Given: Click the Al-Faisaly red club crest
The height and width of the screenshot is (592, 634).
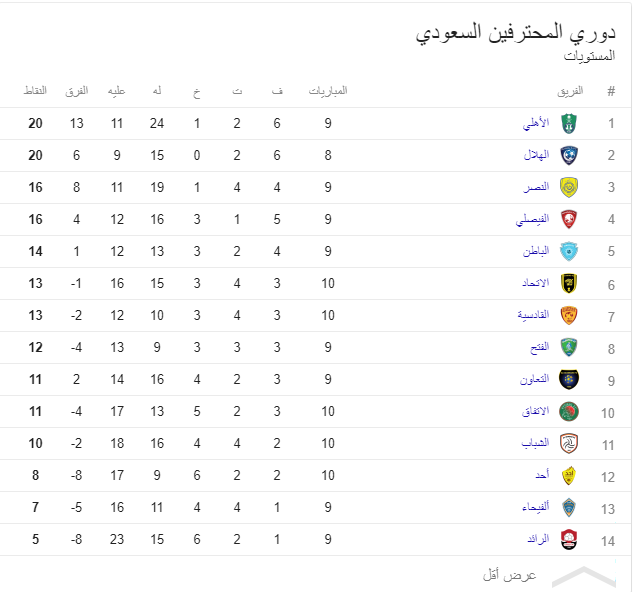Looking at the screenshot, I should [569, 219].
